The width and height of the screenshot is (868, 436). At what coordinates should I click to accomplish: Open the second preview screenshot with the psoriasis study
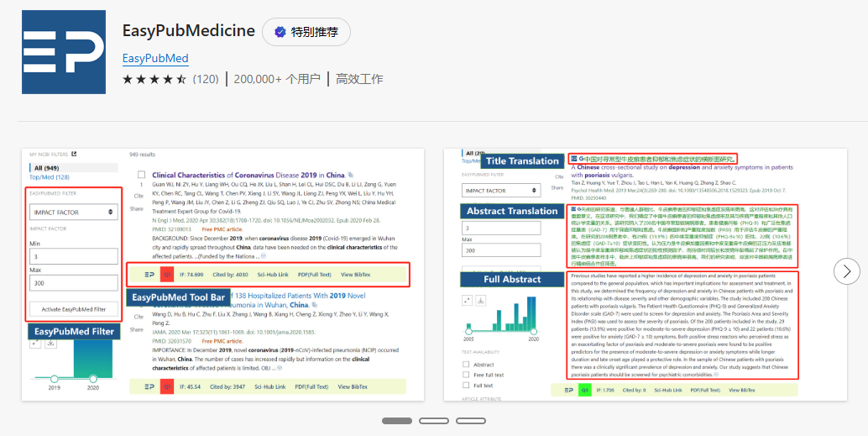coord(646,274)
